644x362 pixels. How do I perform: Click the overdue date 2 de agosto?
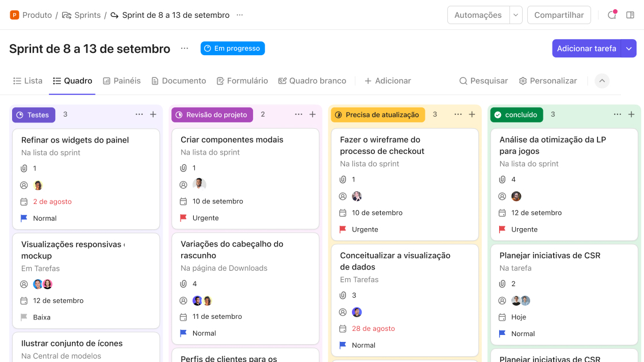tap(52, 202)
